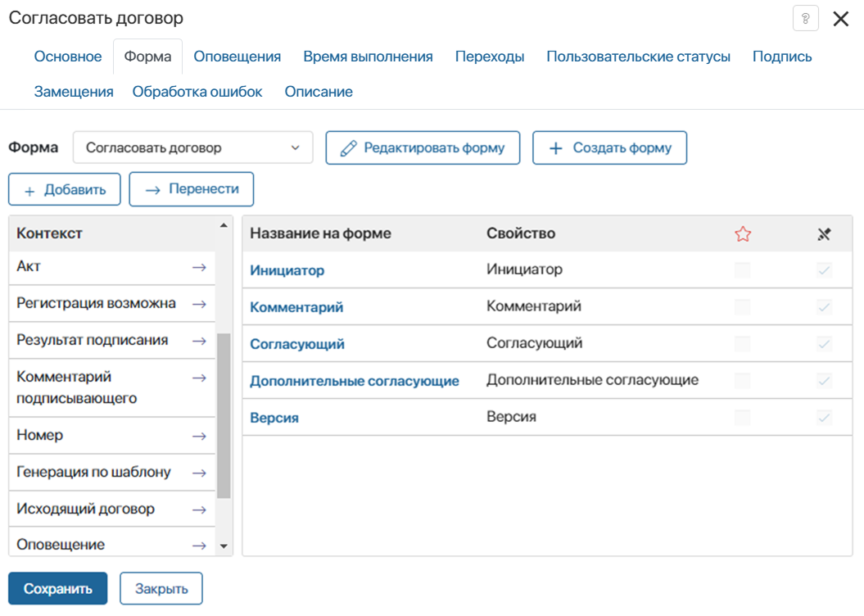864x616 pixels.
Task: Click the read-only pin column icon
Action: pyautogui.click(x=824, y=234)
